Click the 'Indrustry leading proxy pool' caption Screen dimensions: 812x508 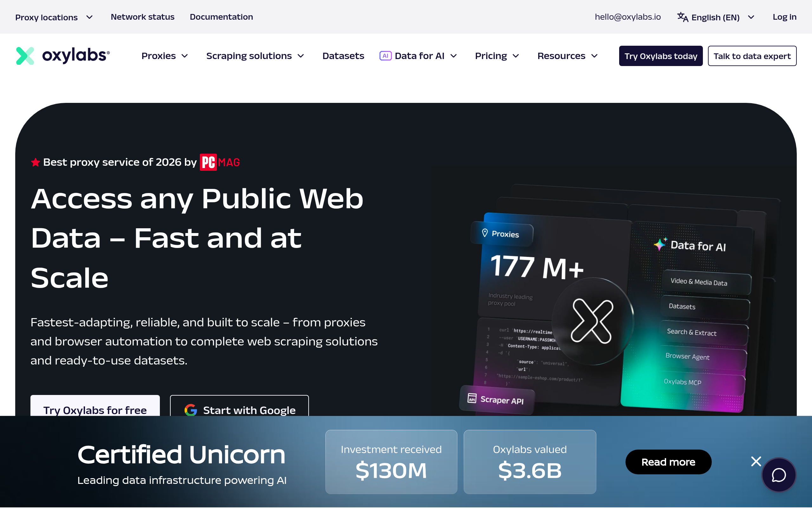[x=510, y=299]
